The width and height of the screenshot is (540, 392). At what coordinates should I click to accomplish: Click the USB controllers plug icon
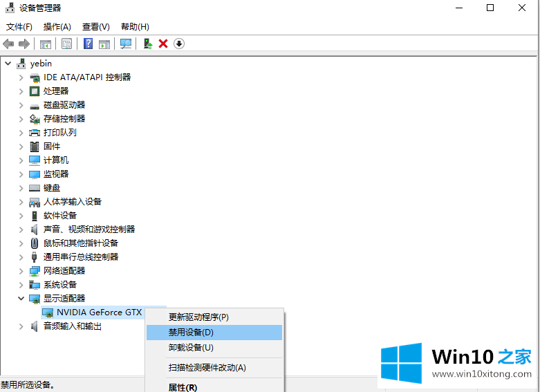(x=34, y=257)
